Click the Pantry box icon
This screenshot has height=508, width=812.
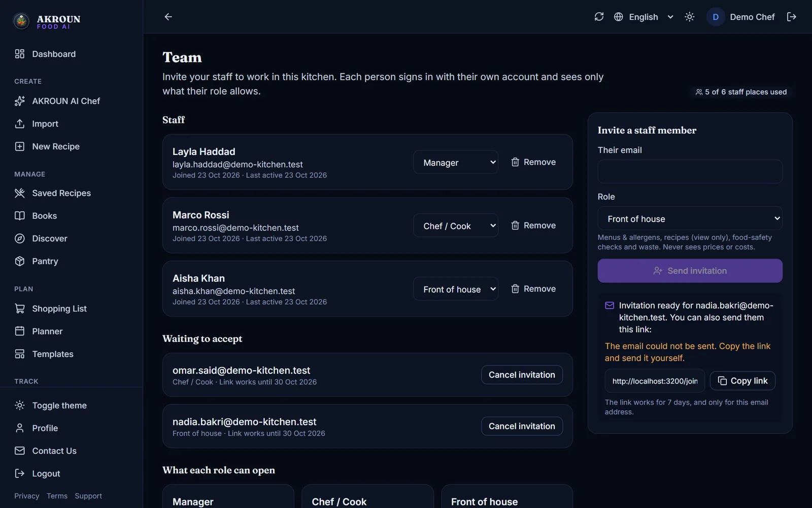20,261
